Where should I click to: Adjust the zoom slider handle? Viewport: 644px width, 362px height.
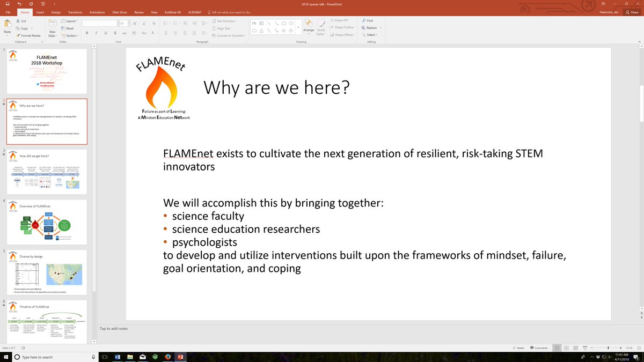(x=608, y=348)
